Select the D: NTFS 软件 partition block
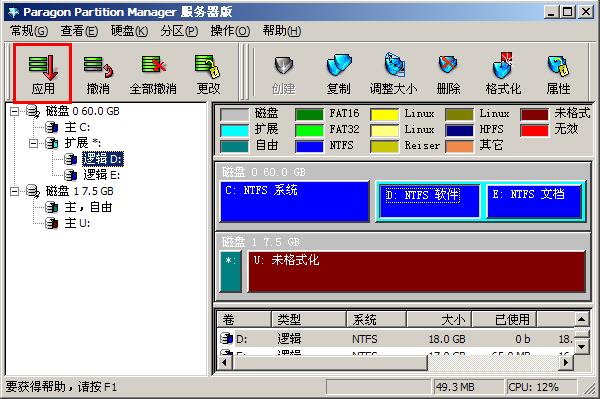600x399 pixels. [430, 202]
